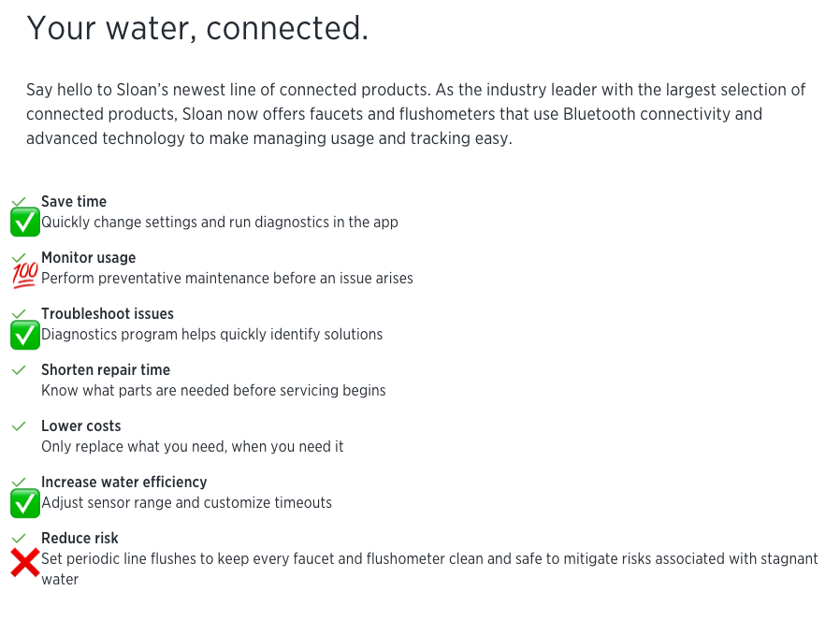Click the 'Reduce risk' bold label
Viewport: 840px width, 634px height.
pos(80,539)
